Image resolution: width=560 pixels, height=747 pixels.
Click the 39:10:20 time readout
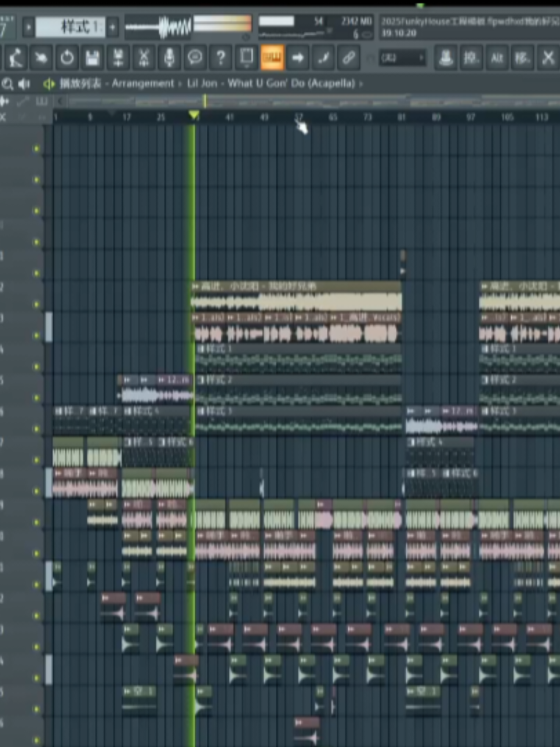(399, 32)
